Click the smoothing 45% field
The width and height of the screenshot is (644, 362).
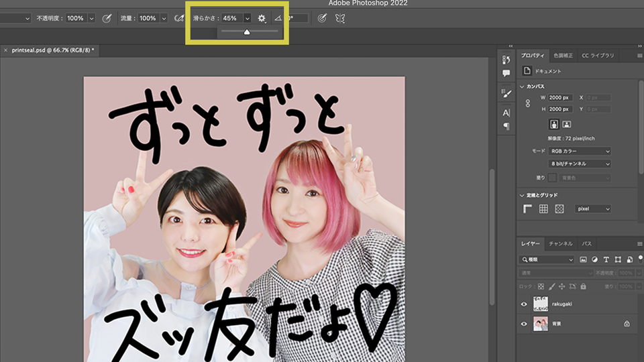(232, 19)
